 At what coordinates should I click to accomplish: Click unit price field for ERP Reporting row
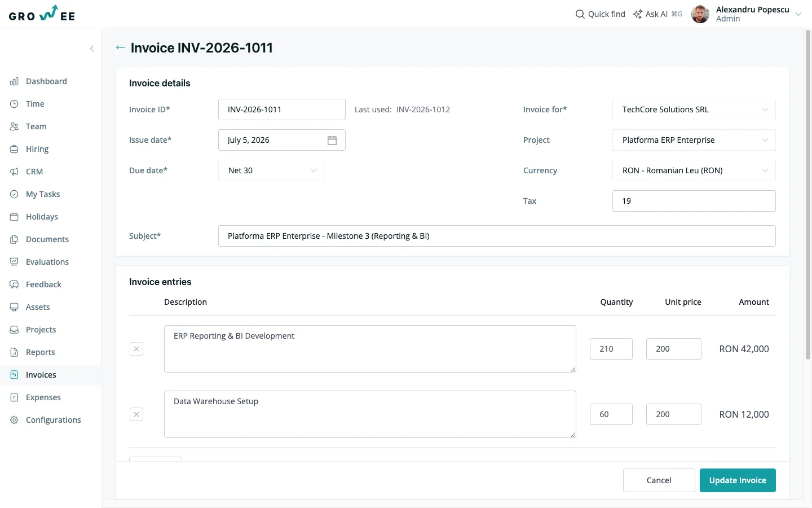(674, 349)
